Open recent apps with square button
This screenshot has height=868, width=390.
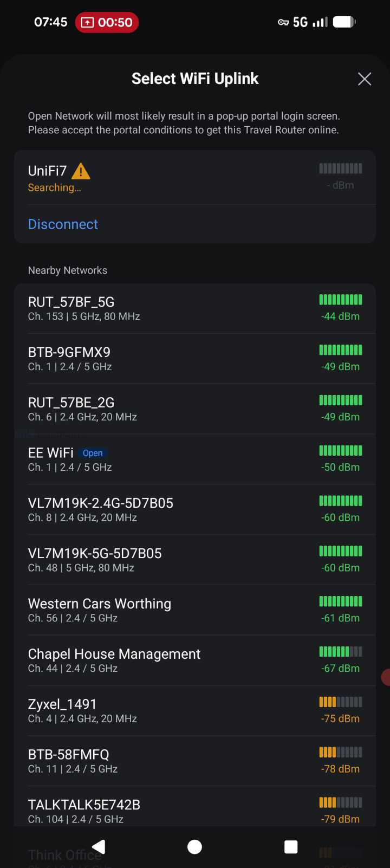coord(291,847)
